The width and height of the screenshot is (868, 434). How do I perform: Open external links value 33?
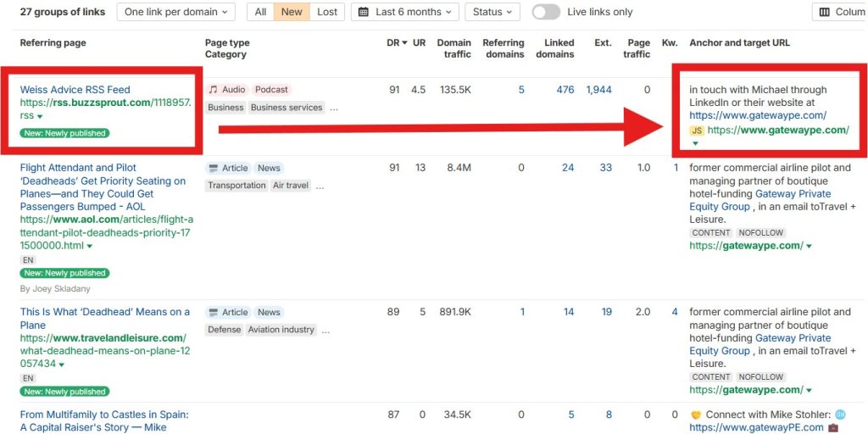(606, 168)
